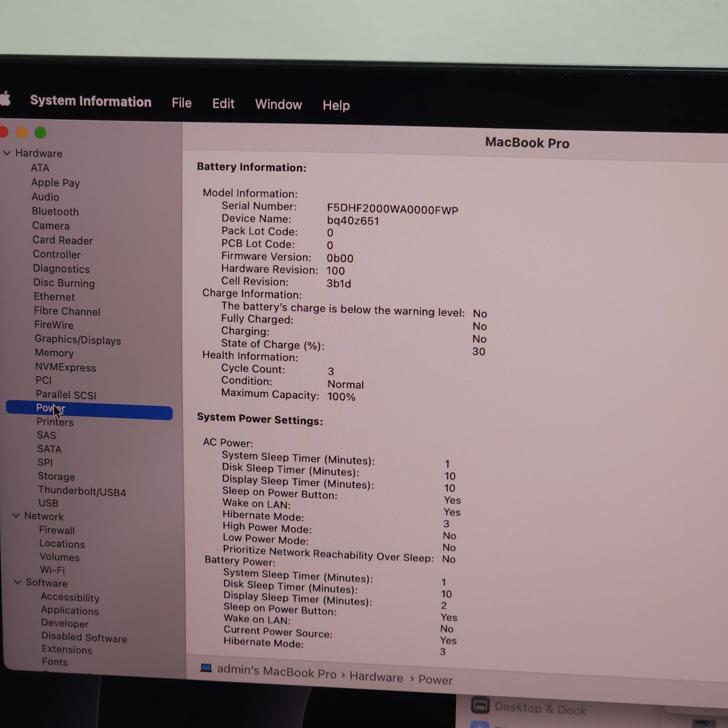
Task: Select Thunderbolt/USB4 in the sidebar
Action: pos(82,491)
